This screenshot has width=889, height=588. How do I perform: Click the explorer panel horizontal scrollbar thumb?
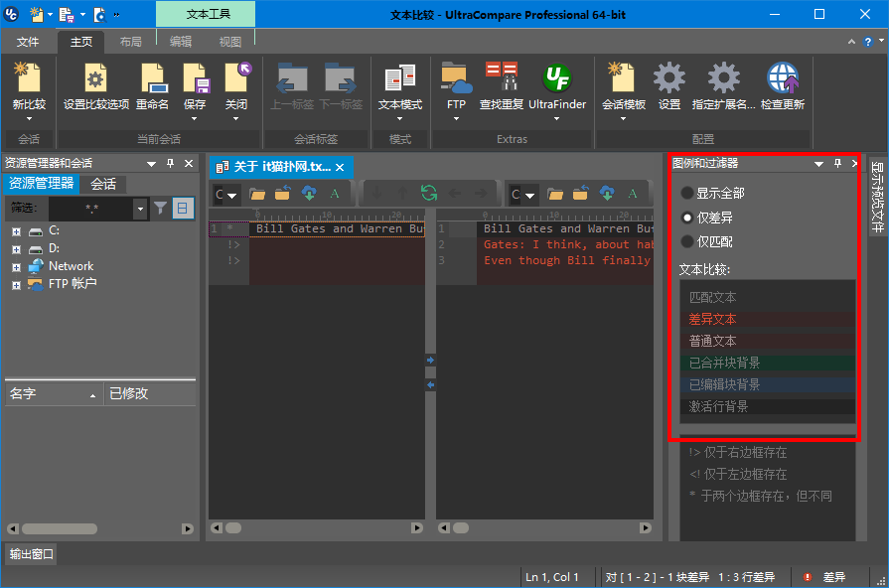[59, 529]
